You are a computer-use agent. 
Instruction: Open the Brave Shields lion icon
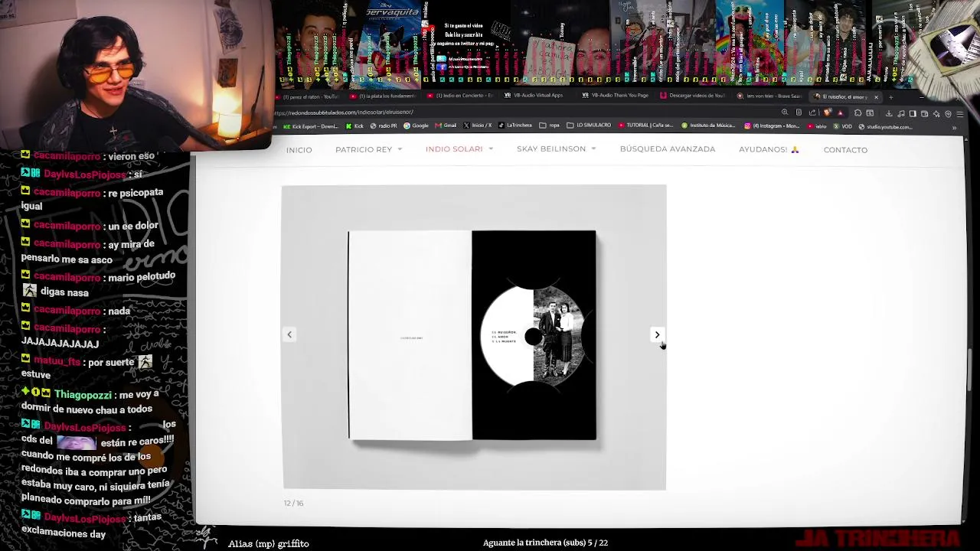pos(827,112)
